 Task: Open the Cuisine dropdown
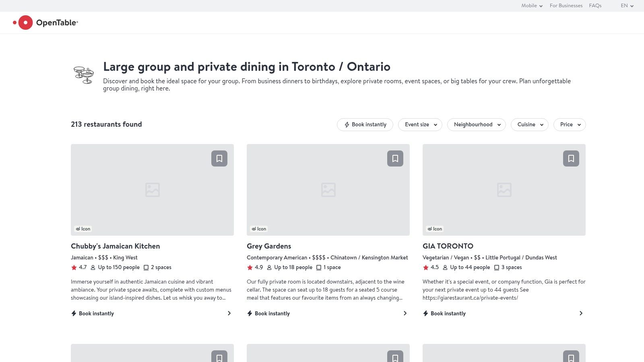point(529,125)
